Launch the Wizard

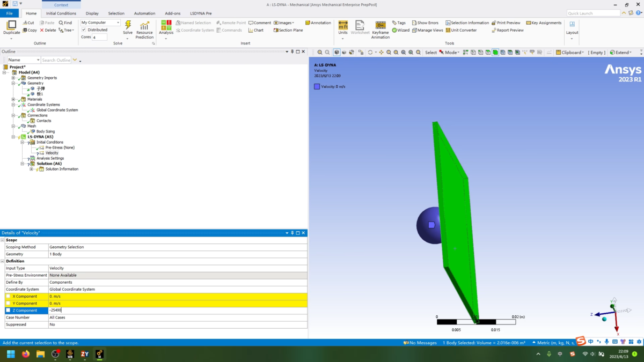pyautogui.click(x=401, y=30)
